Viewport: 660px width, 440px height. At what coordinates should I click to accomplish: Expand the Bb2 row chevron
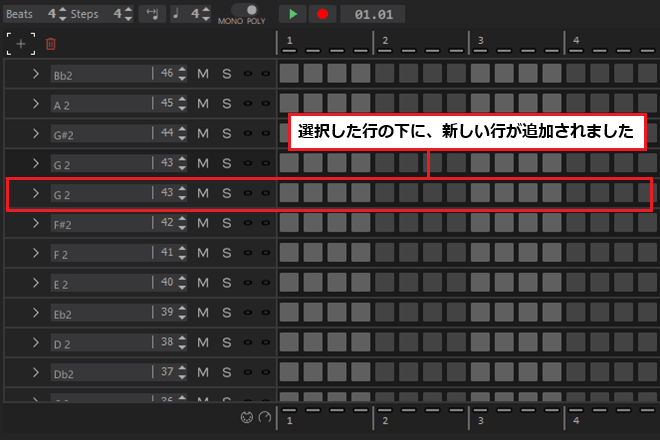tap(36, 74)
